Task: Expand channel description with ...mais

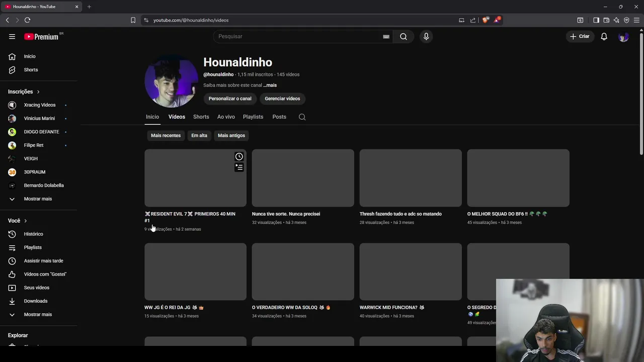Action: 270,85
